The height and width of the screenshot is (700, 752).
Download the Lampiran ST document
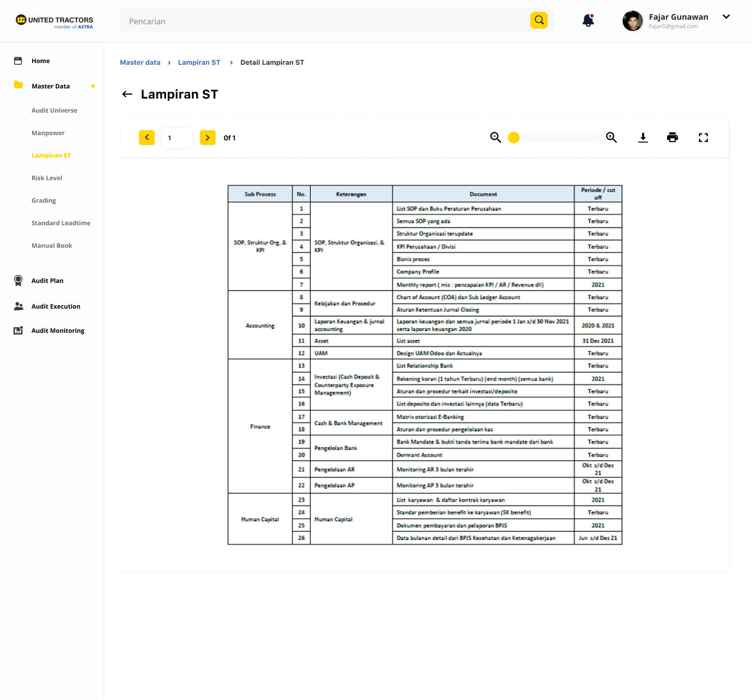pos(643,137)
